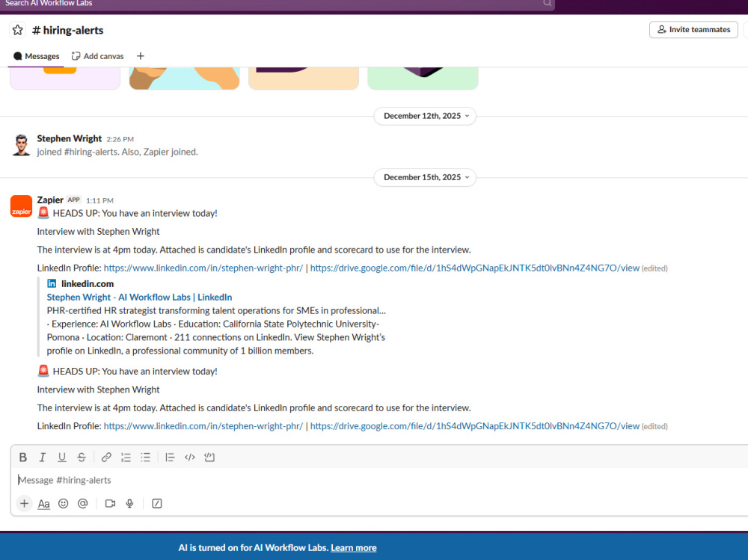Star the hiring-alerts channel

click(x=18, y=30)
